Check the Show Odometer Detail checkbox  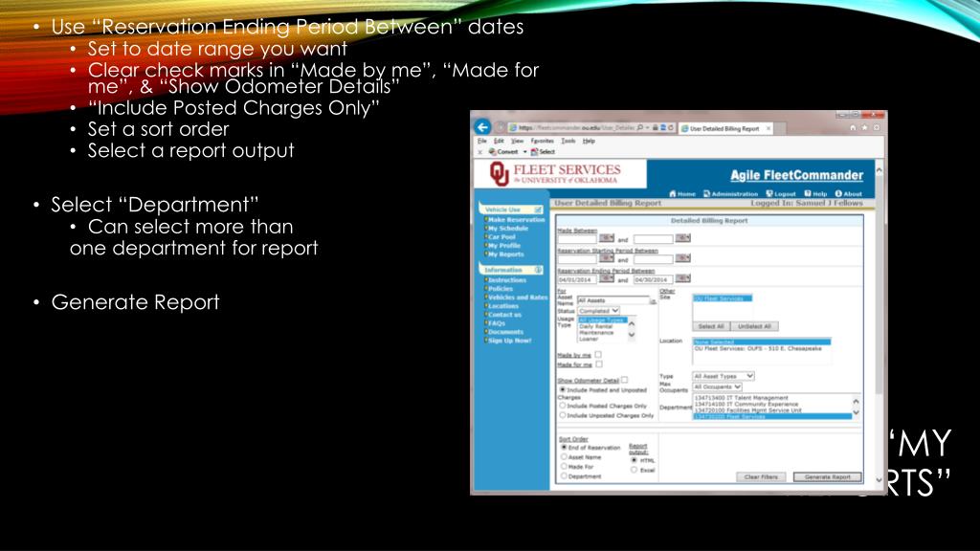[x=624, y=380]
